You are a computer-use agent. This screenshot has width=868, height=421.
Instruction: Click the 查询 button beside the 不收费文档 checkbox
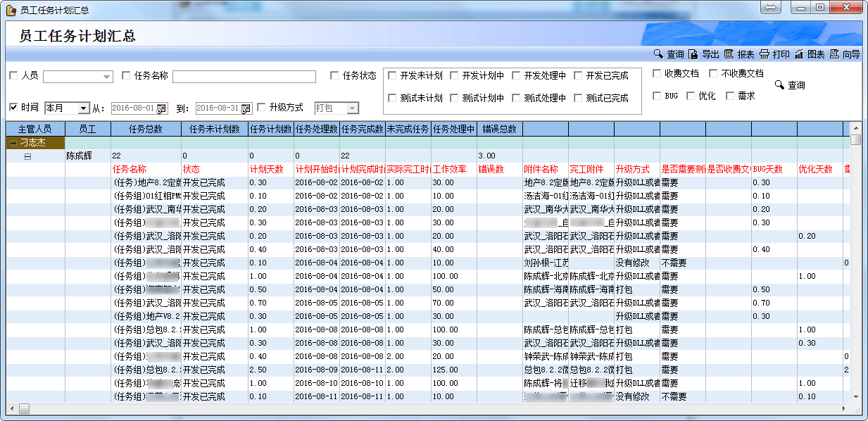click(x=790, y=85)
